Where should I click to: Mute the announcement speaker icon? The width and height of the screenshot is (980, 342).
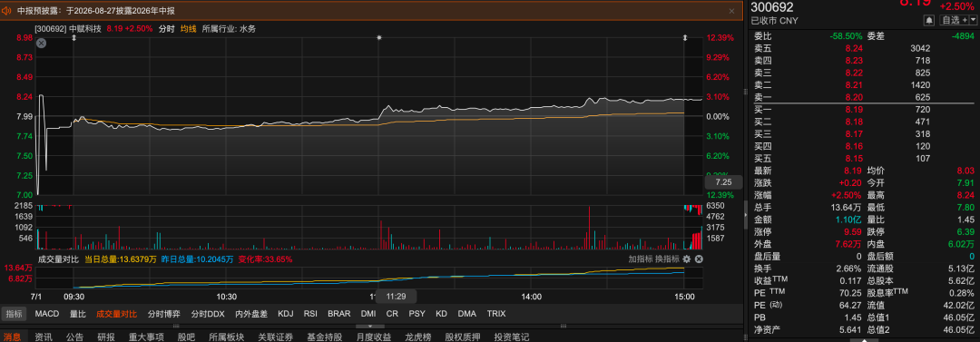pyautogui.click(x=7, y=11)
